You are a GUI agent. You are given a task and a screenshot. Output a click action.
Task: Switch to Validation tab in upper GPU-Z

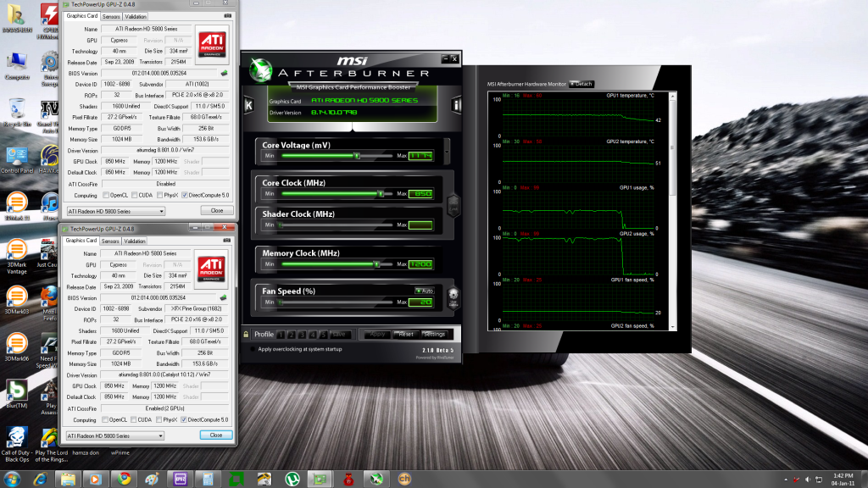click(x=135, y=17)
